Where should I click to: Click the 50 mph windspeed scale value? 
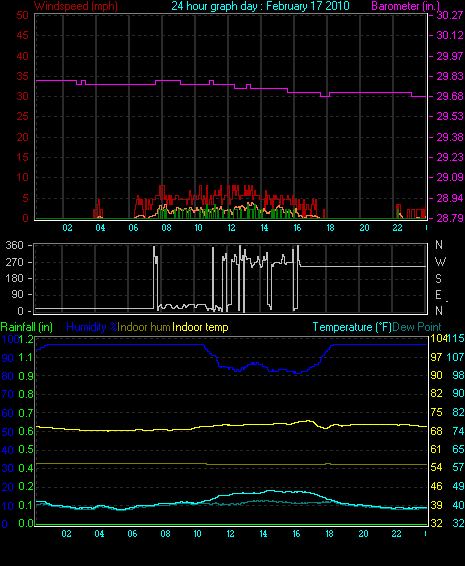[x=22, y=15]
